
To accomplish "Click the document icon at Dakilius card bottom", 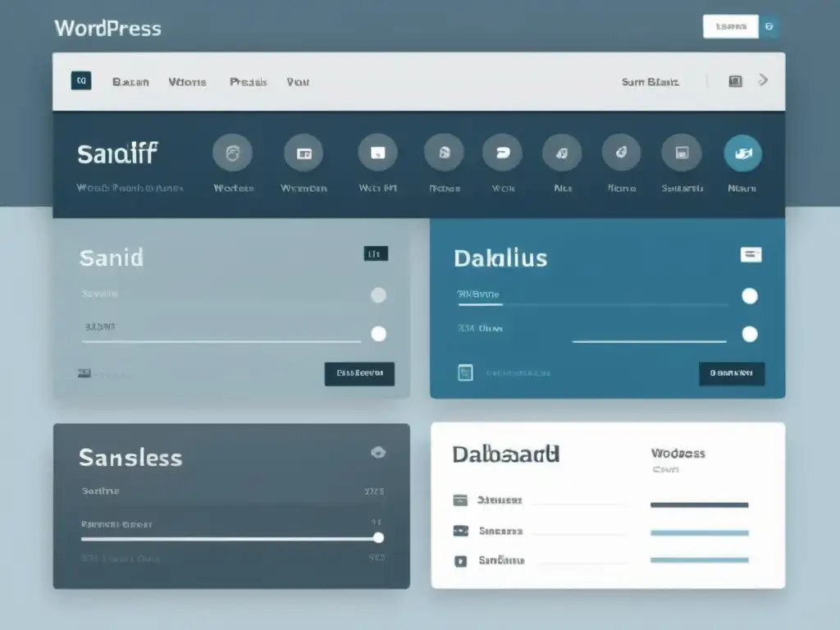I will [466, 372].
